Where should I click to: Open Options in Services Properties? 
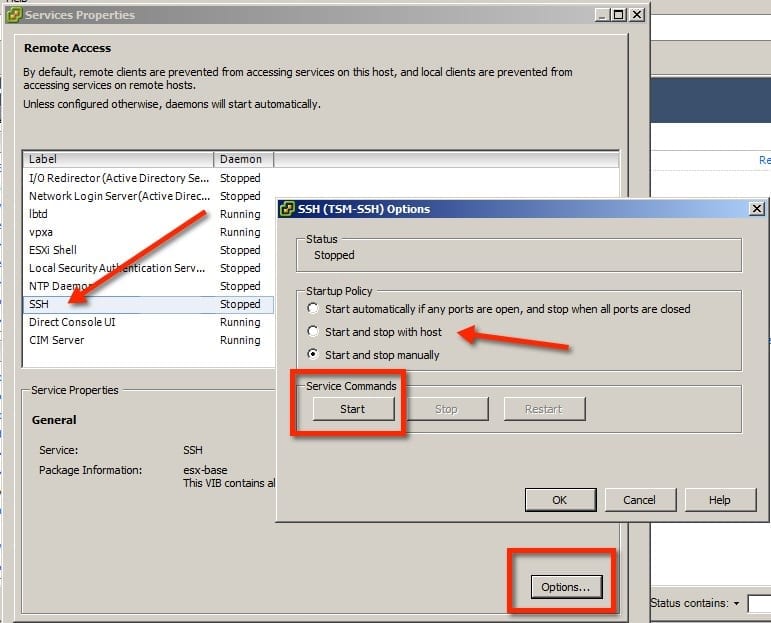[566, 587]
